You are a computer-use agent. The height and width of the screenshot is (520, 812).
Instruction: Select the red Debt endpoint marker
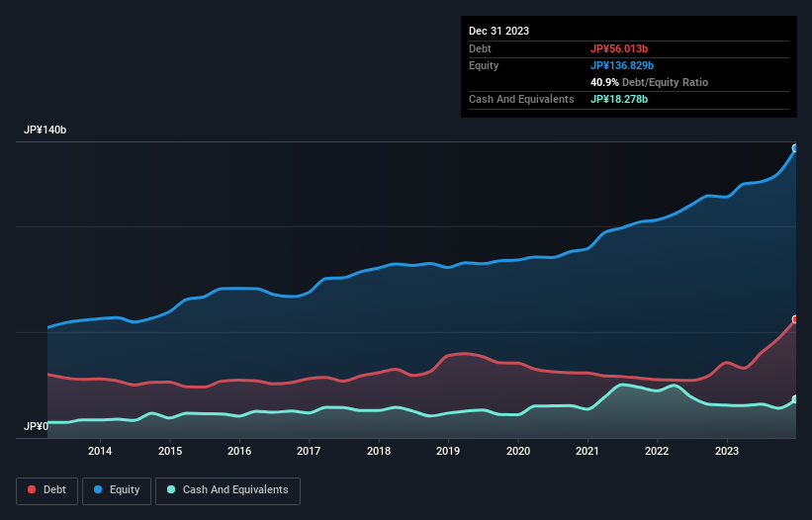coord(794,319)
